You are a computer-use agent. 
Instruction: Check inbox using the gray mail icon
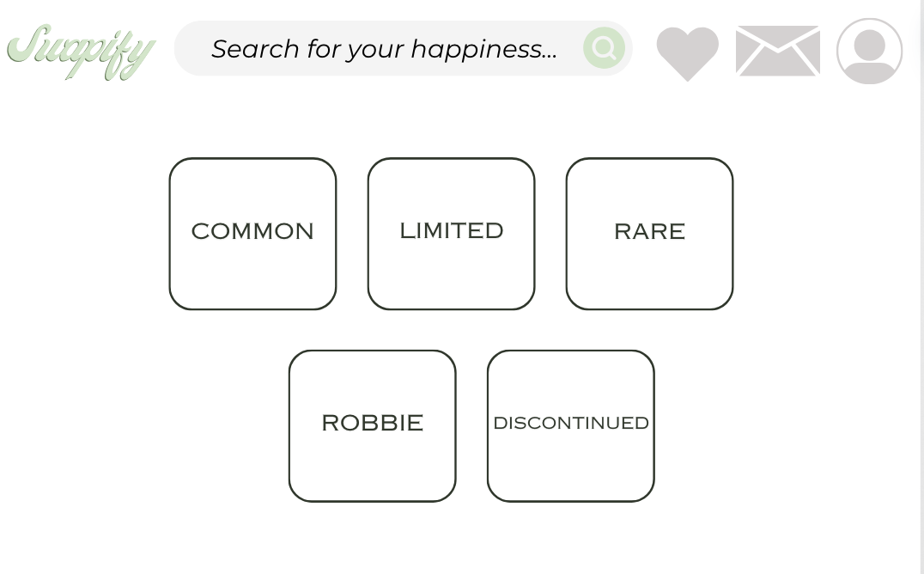tap(778, 51)
